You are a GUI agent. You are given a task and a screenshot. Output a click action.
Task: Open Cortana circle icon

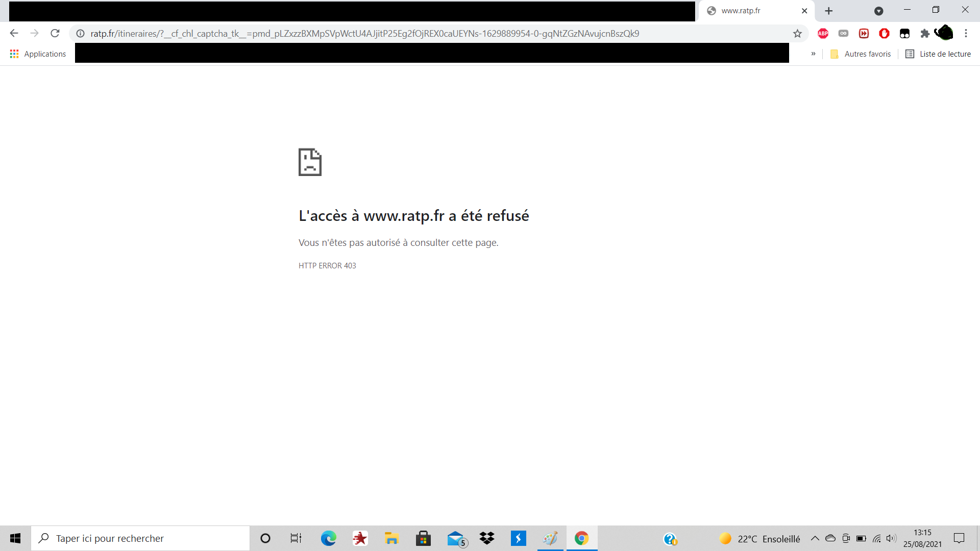coord(265,538)
